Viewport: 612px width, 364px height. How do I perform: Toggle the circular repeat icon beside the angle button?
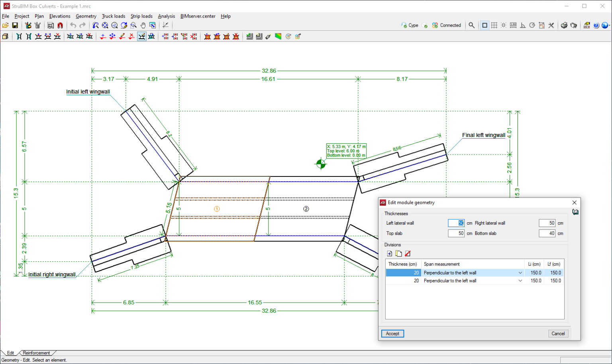pos(532,25)
